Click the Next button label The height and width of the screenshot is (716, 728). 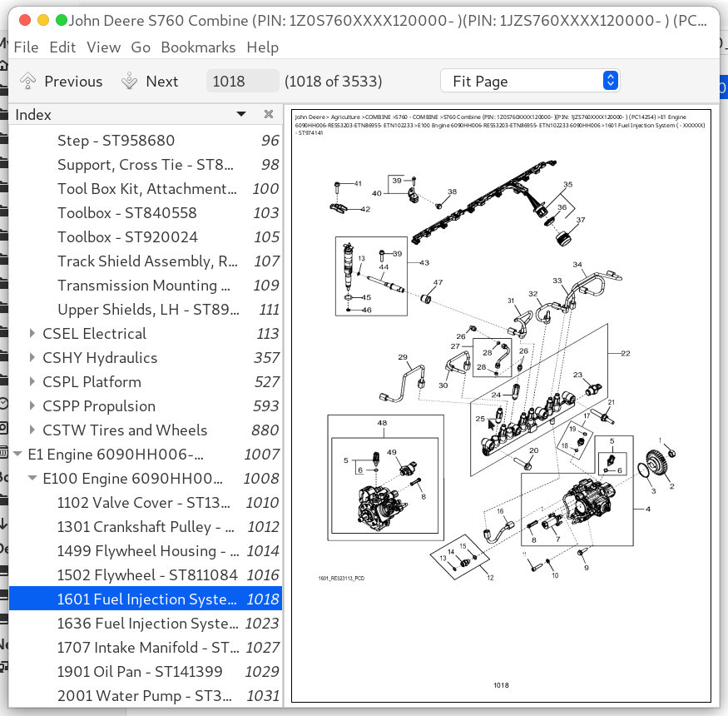coord(162,82)
